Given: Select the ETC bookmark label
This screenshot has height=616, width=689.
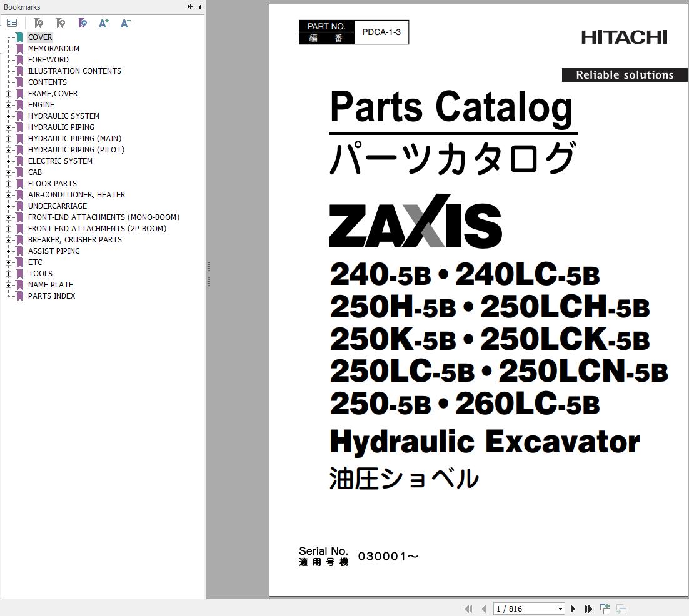Looking at the screenshot, I should [35, 262].
